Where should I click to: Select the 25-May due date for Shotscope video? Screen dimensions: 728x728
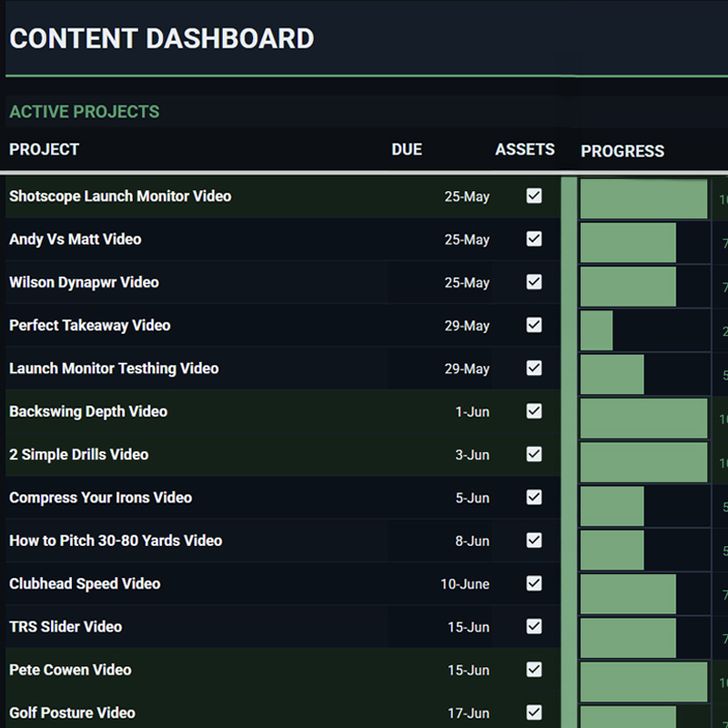click(x=467, y=197)
